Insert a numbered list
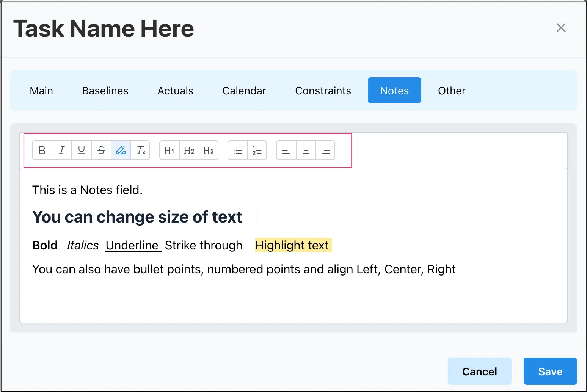 (x=257, y=150)
